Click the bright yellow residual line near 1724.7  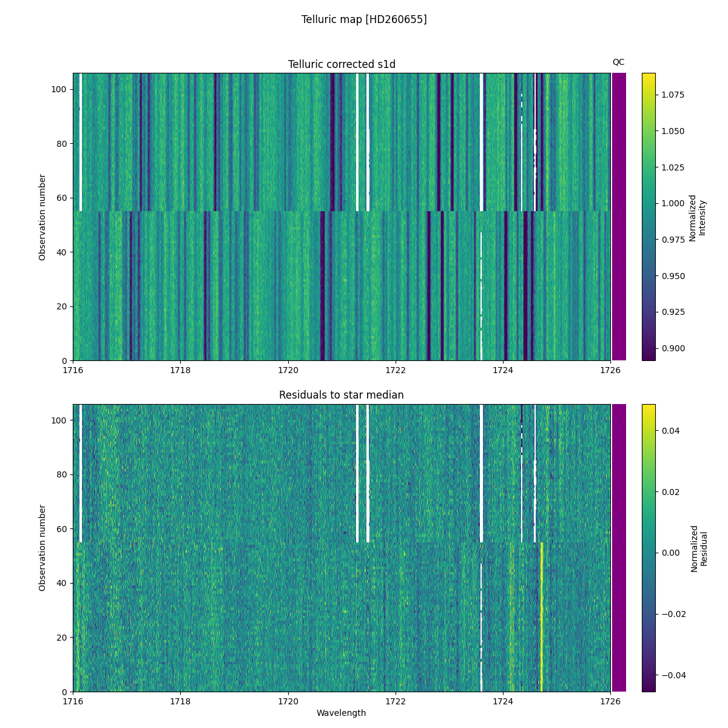click(x=542, y=617)
